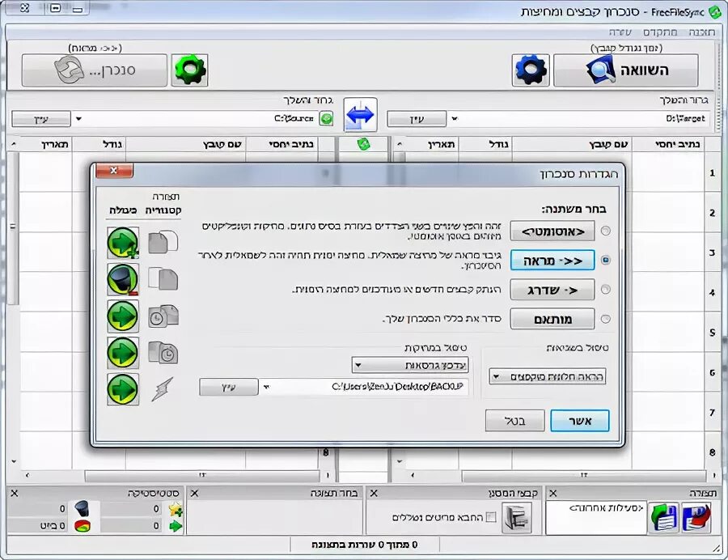Image resolution: width=728 pixels, height=560 pixels.
Task: Toggle the fifth green arrow action for conflicts
Action: 123,389
